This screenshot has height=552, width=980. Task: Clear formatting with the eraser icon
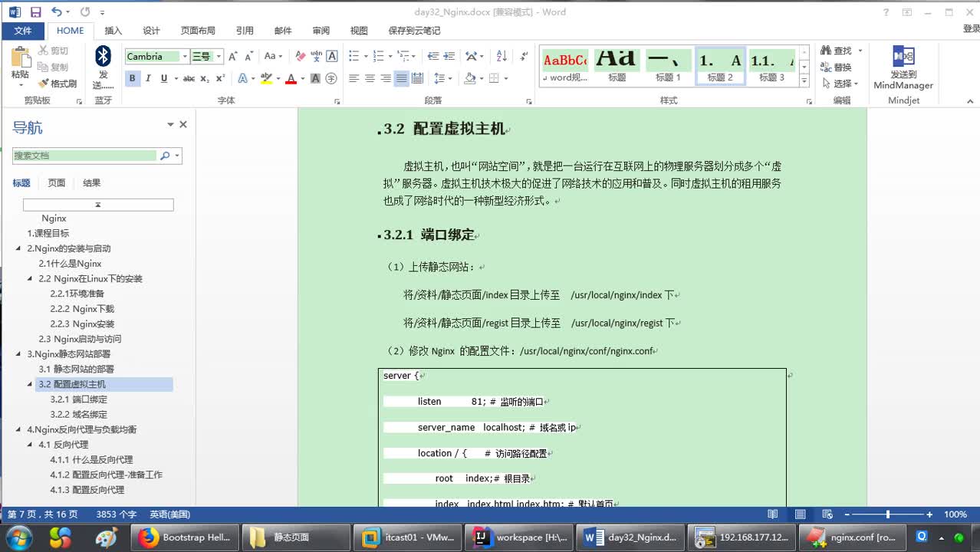coord(301,56)
